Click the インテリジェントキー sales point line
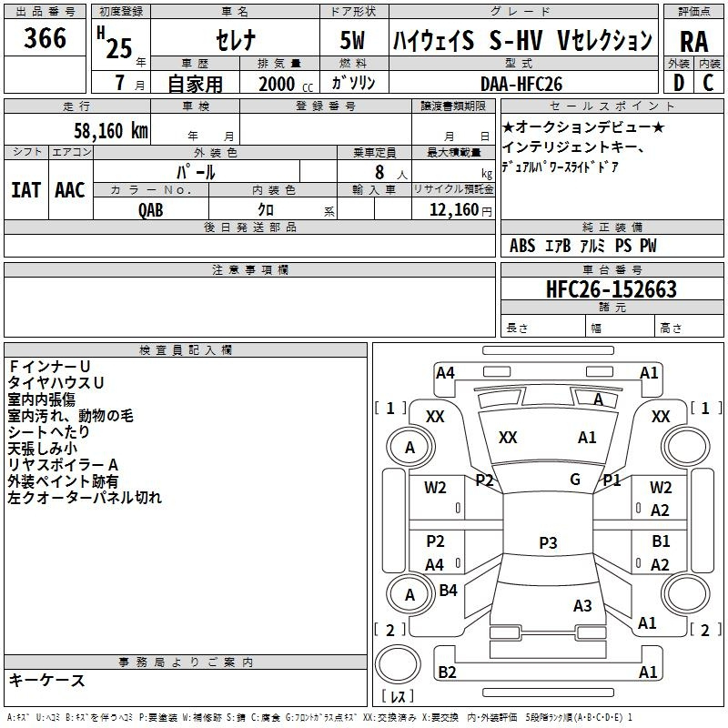The image size is (728, 728). tap(573, 147)
